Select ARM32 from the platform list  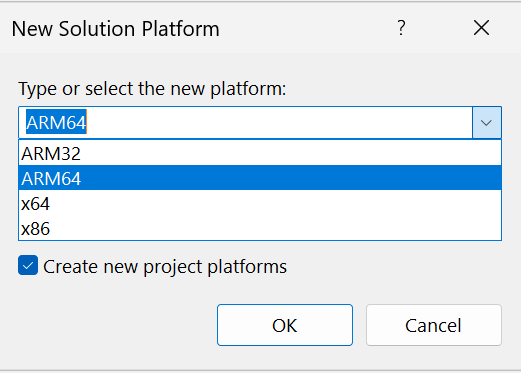[260, 153]
